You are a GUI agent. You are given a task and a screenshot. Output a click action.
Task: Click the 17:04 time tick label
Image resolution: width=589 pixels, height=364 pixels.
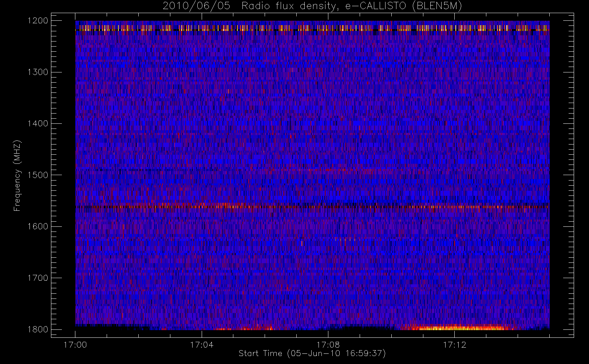coord(202,345)
